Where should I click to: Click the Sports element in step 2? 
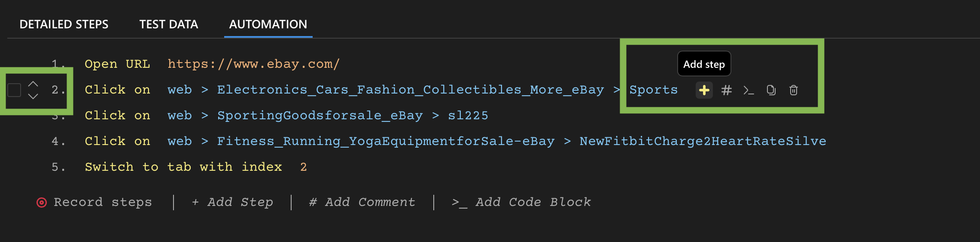(x=653, y=90)
